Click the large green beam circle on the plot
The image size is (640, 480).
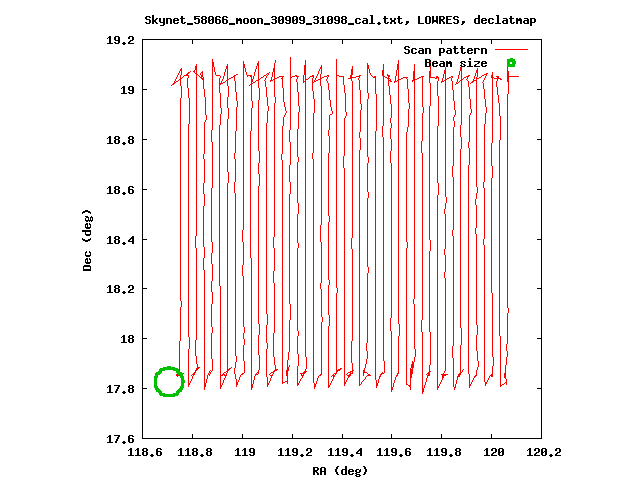169,382
